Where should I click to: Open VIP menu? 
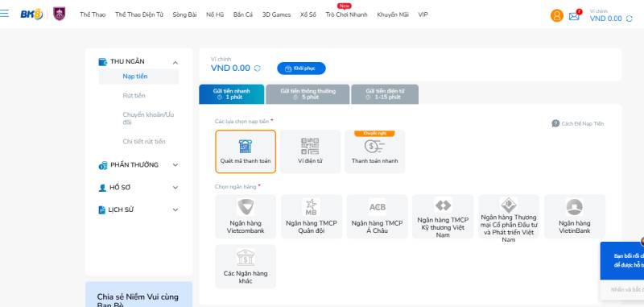point(423,15)
